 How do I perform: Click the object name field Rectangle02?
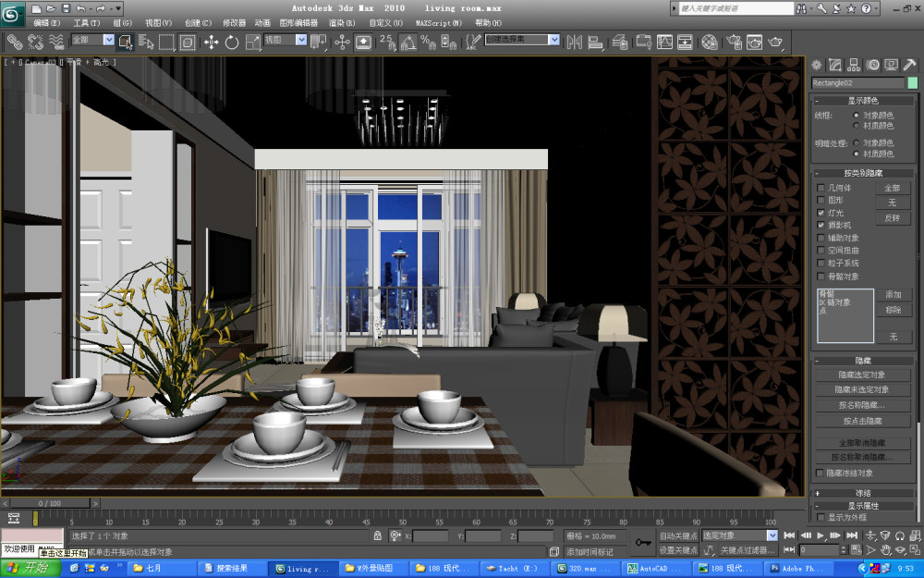click(858, 83)
